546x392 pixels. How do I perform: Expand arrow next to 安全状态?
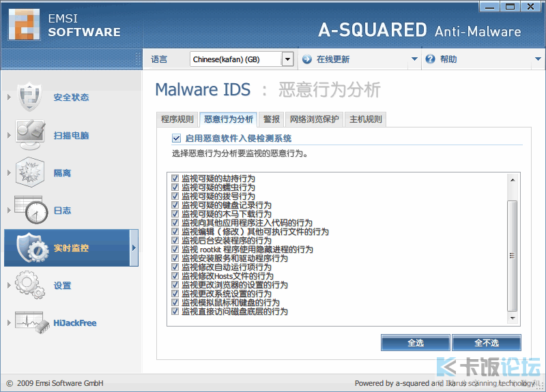(9, 97)
